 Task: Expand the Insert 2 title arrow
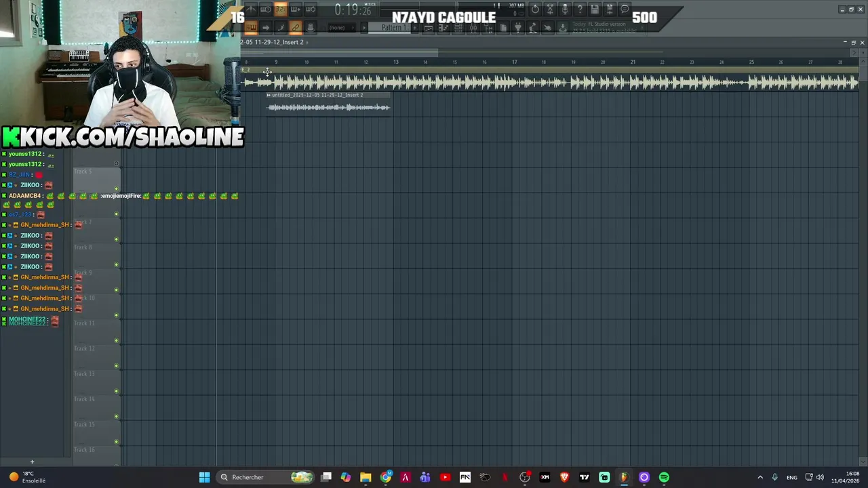point(307,42)
